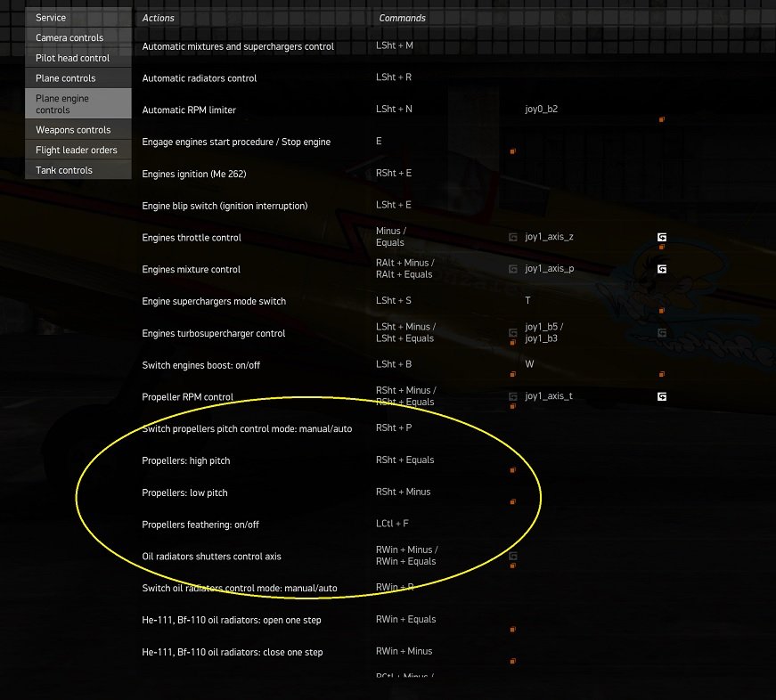Screen dimensions: 776x700
Task: Click orange marker under joy1_axis_z invert icon
Action: tap(662, 247)
